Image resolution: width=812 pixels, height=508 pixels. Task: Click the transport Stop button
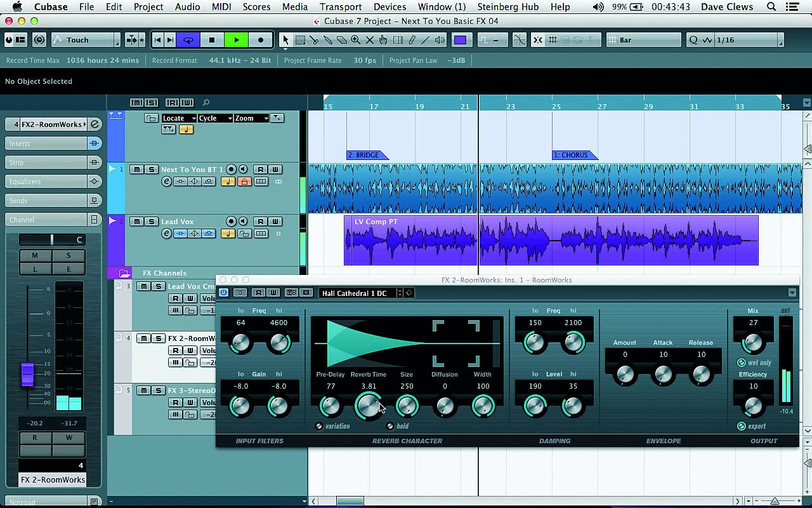click(212, 40)
